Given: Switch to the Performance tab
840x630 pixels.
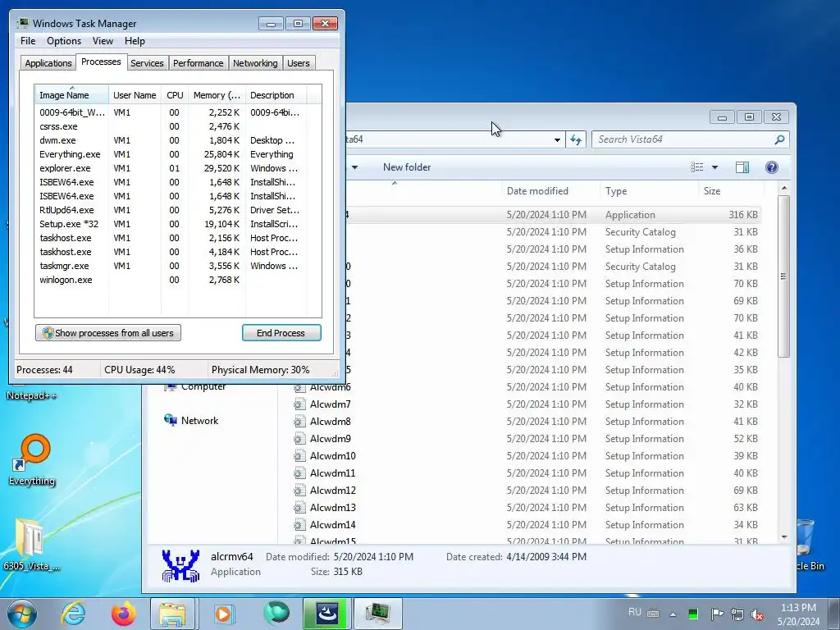Looking at the screenshot, I should click(198, 63).
